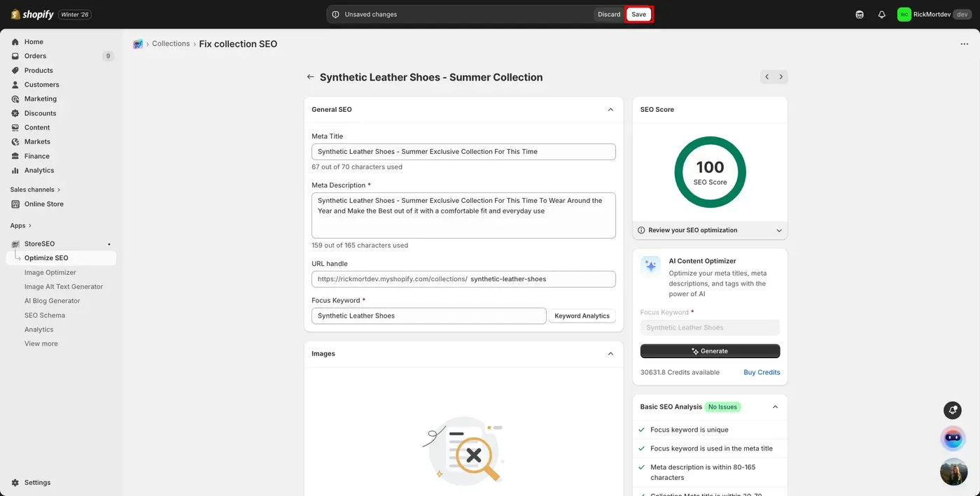Click the Winter '26 badge

76,15
